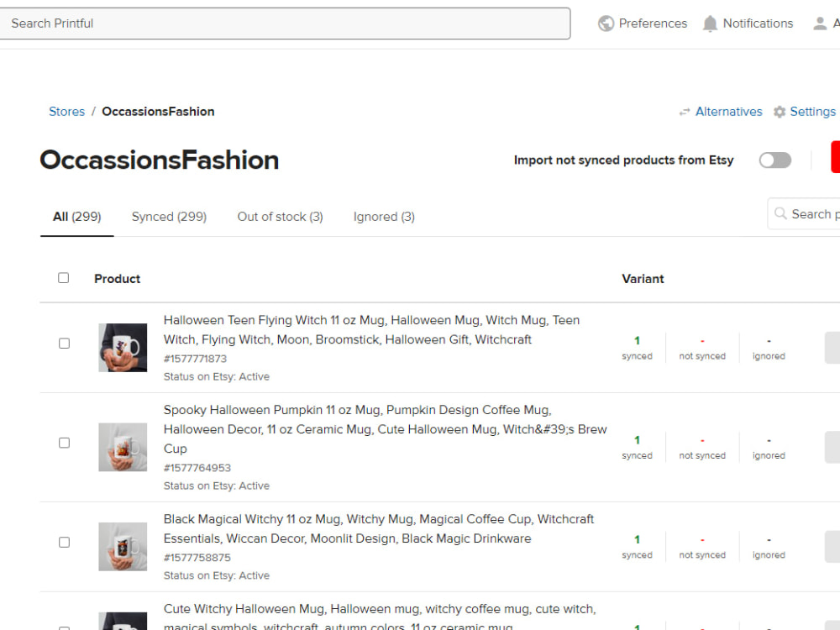Image resolution: width=840 pixels, height=630 pixels.
Task: Click the Preferences globe icon
Action: (606, 24)
